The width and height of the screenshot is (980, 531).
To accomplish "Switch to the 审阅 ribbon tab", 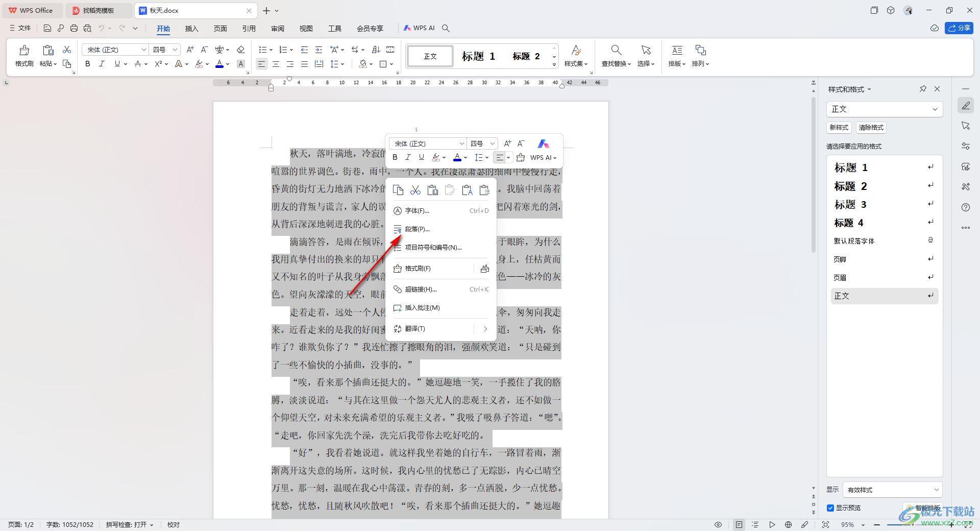I will pyautogui.click(x=278, y=28).
